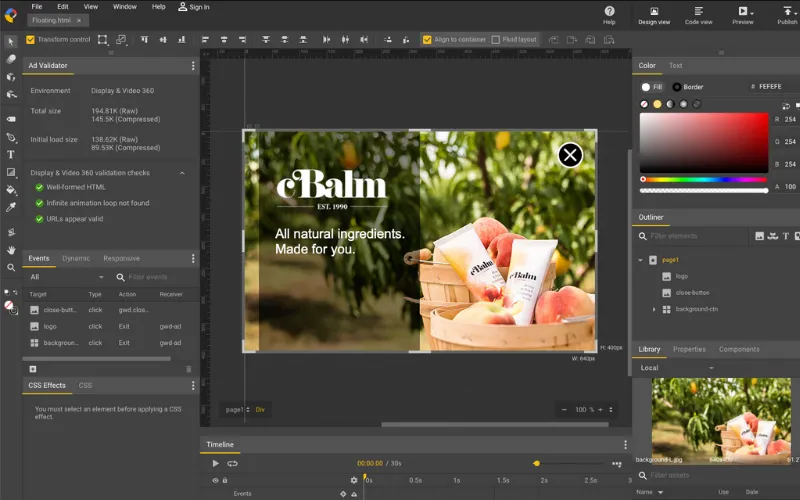The image size is (800, 500).
Task: Switch to Design view
Action: click(654, 15)
